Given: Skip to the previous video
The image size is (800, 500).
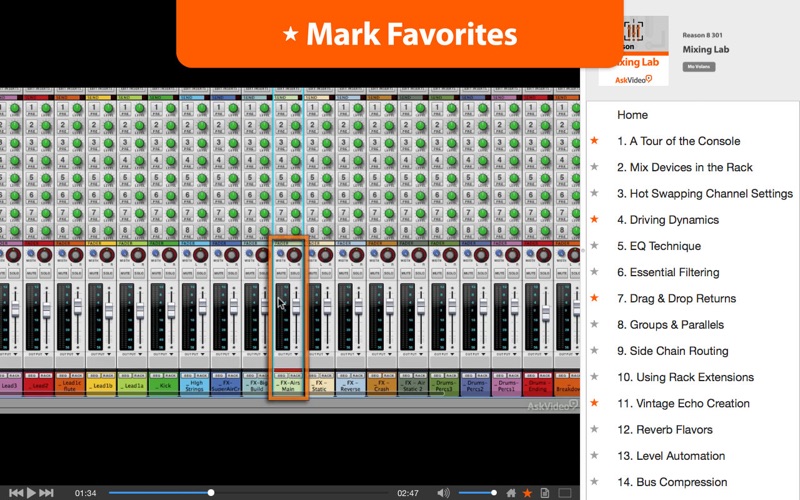Looking at the screenshot, I should tap(16, 493).
